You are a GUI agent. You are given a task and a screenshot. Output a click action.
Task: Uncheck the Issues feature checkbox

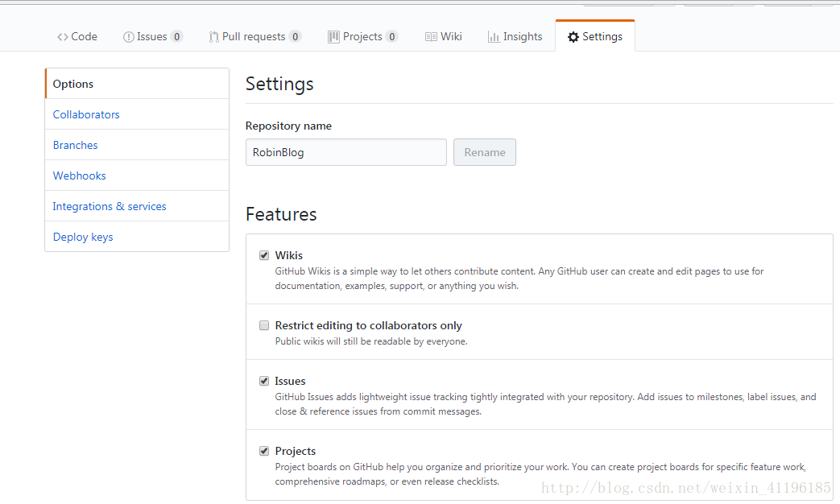(264, 381)
